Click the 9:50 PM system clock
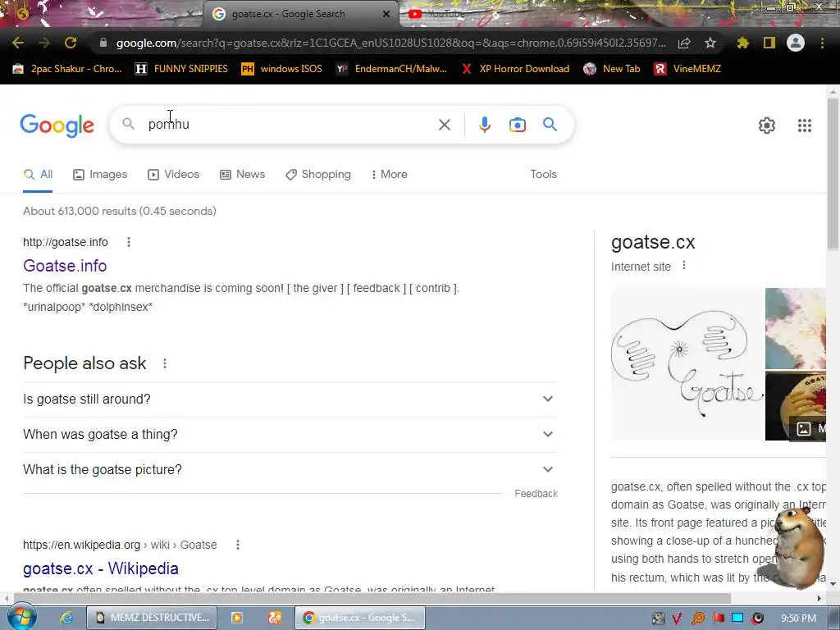The height and width of the screenshot is (630, 840). (x=798, y=619)
